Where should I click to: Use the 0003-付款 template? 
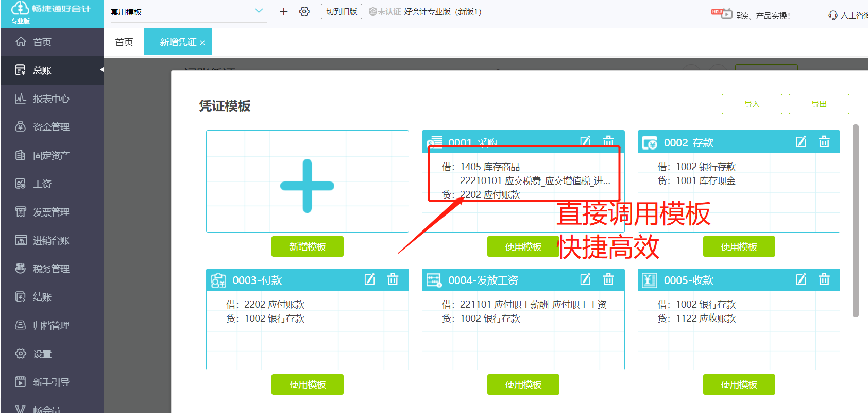tap(308, 385)
